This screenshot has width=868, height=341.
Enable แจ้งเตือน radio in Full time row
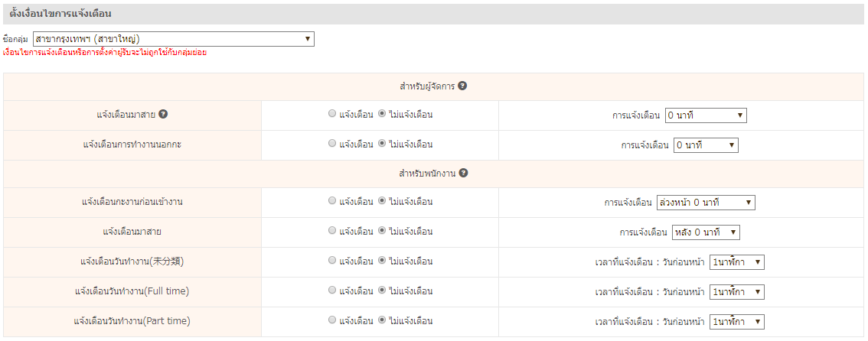tap(332, 291)
